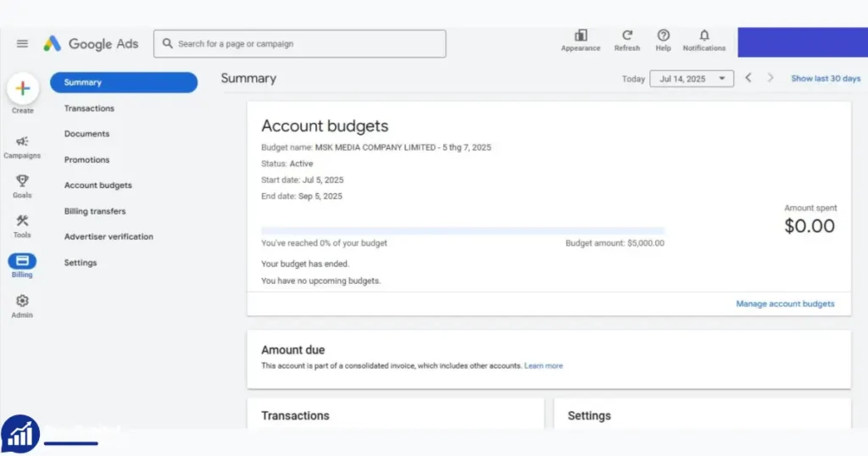This screenshot has width=868, height=456.
Task: Click End date: Sep 5, 2025
Action: [x=302, y=197]
